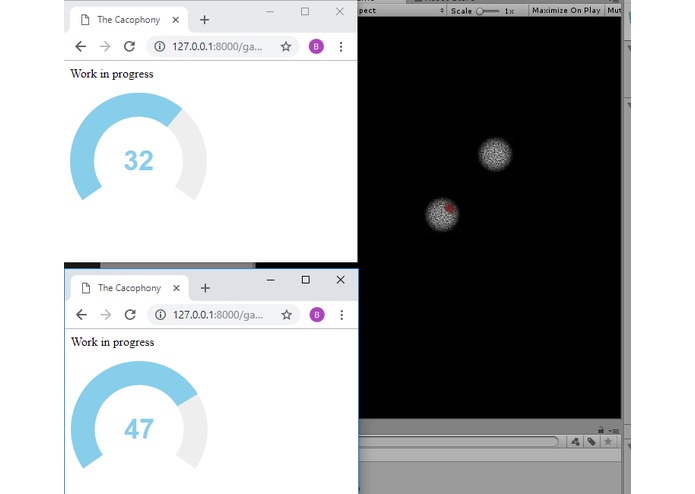This screenshot has height=494, width=695.
Task: Click the 'Work in progress' text in top browser
Action: (112, 74)
